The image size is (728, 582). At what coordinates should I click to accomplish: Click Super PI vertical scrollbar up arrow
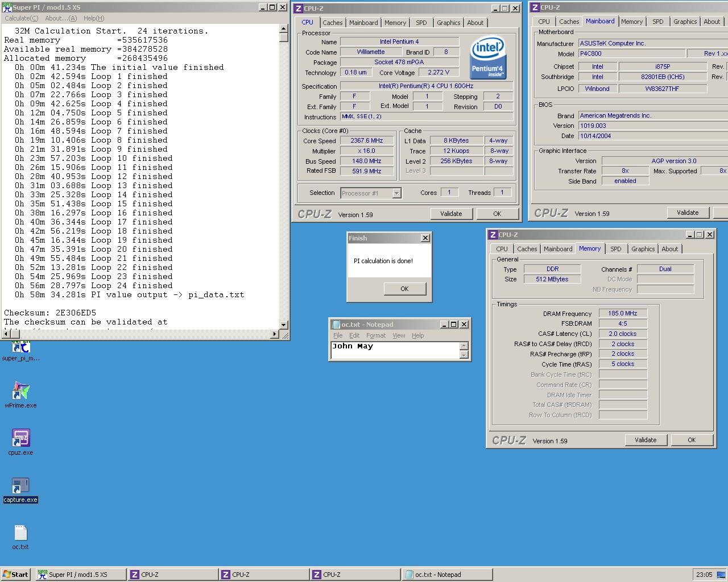click(x=284, y=29)
